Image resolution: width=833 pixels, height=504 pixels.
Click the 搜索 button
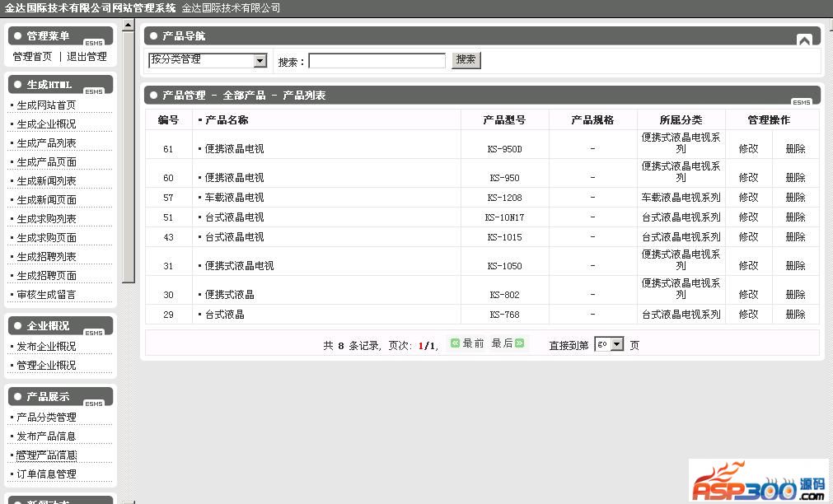click(466, 59)
